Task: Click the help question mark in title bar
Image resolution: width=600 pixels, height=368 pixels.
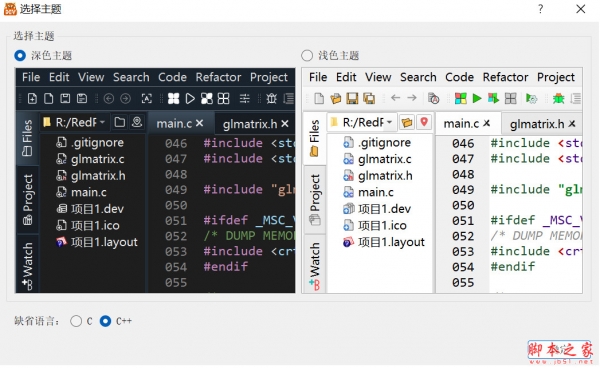Action: click(x=540, y=9)
